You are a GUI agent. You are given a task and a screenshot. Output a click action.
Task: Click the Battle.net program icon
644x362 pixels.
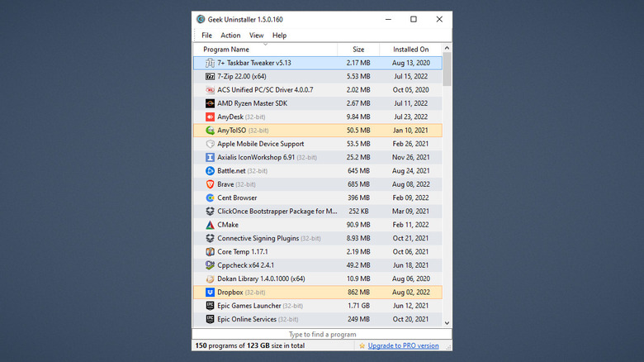(x=210, y=171)
